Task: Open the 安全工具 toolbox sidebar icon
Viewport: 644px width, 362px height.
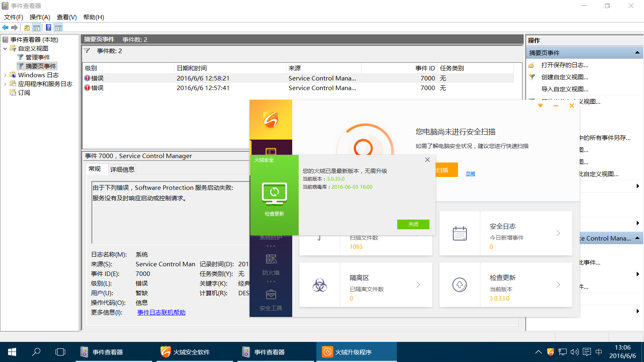Action: (x=271, y=295)
